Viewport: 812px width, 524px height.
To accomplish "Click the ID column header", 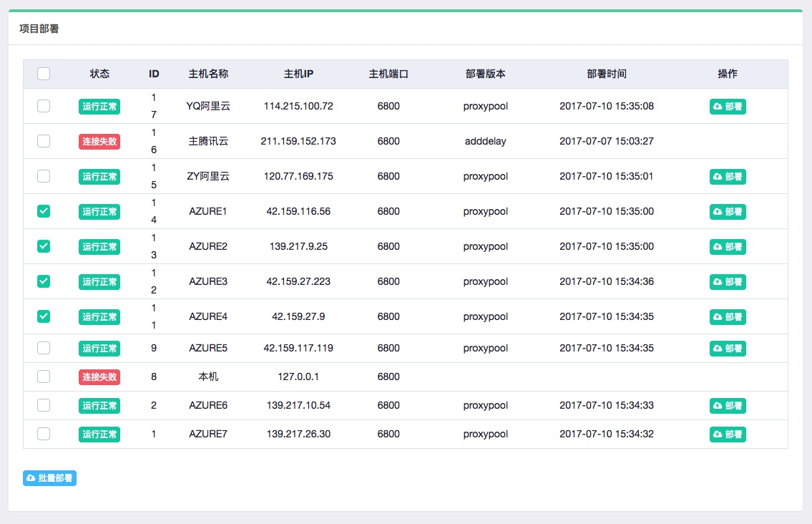I will 154,74.
